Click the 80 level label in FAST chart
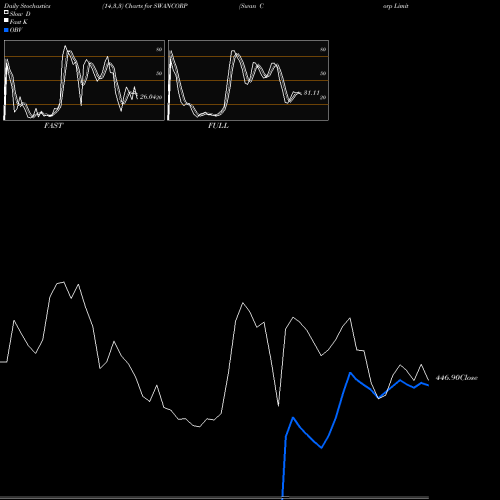Viewport: 500px width, 500px height. tap(159, 49)
